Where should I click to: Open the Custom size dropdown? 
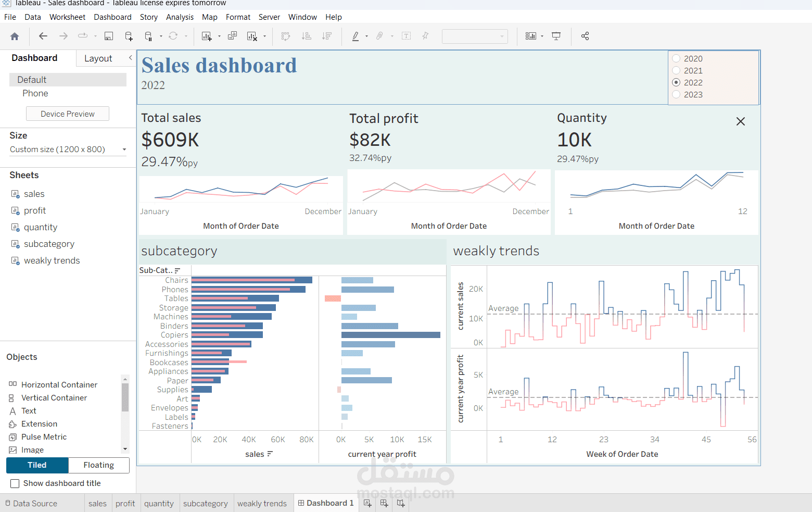(x=68, y=149)
